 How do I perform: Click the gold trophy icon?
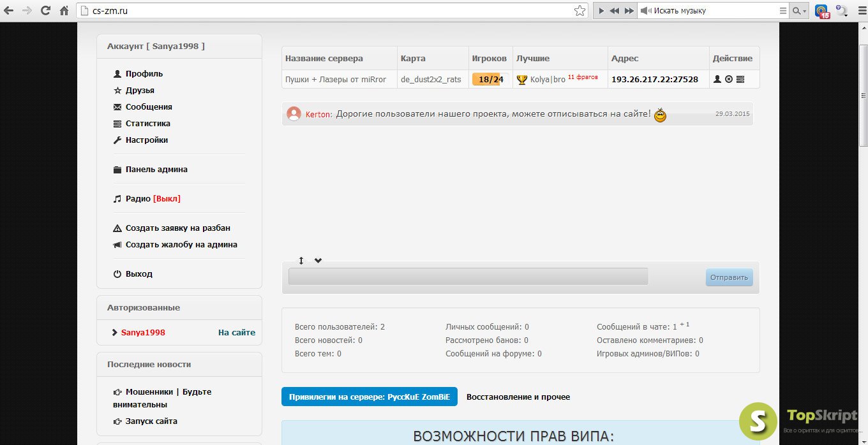(522, 80)
